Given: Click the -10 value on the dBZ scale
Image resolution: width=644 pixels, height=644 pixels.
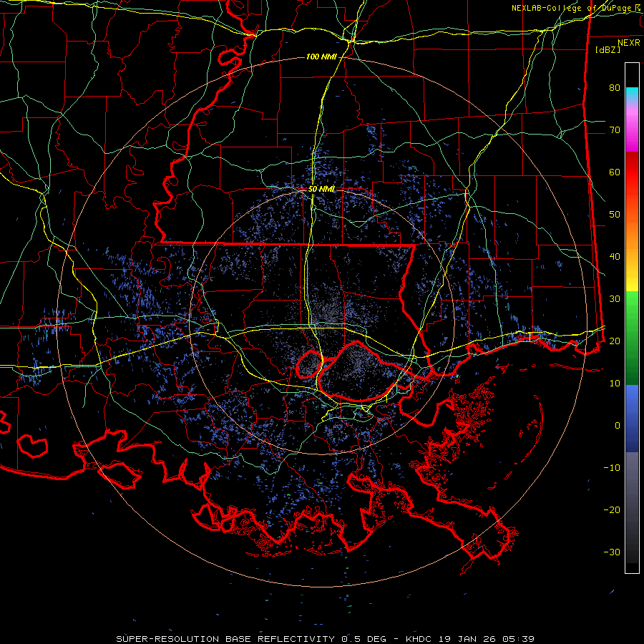Looking at the screenshot, I should pos(612,468).
